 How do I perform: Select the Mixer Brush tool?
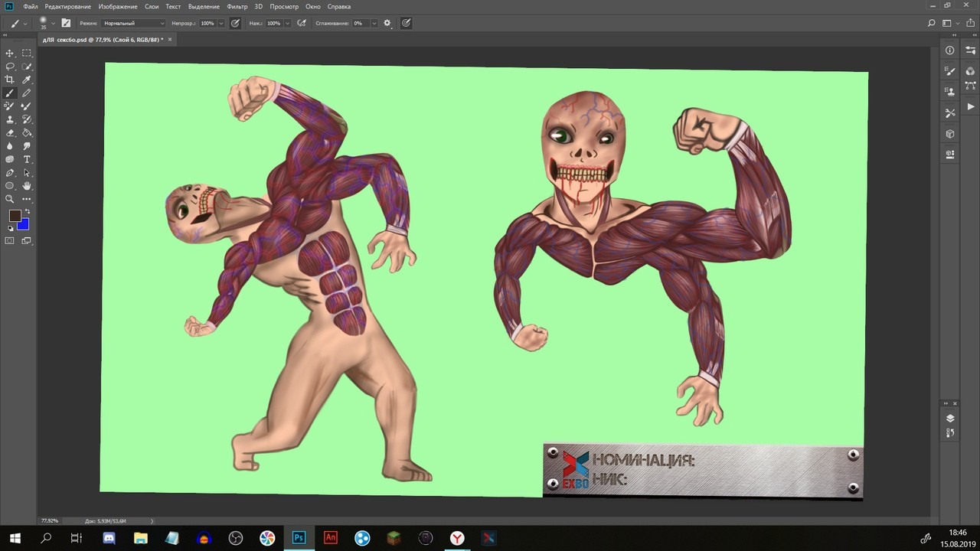[x=27, y=106]
